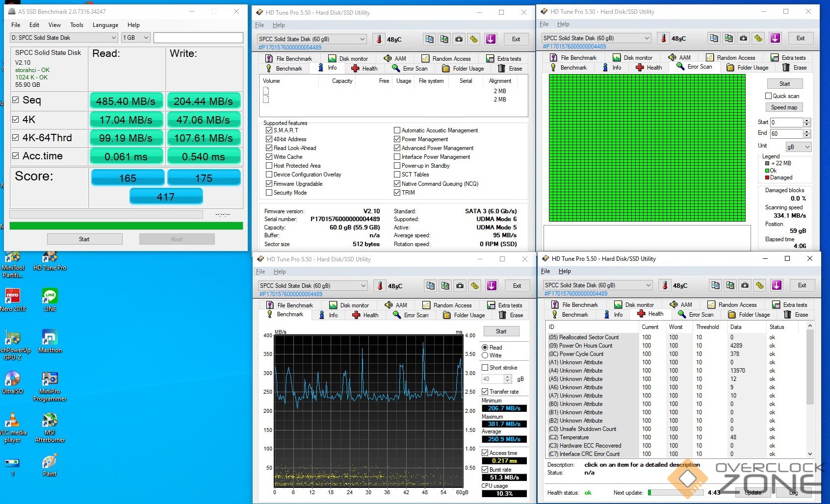Screen dimensions: 830x504
Task: Uncheck the 4K-64Thrd test checkbox
Action: coord(16,138)
